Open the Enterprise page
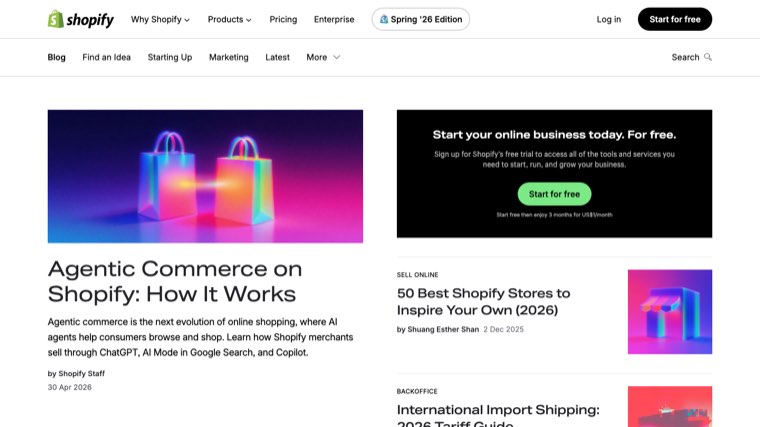 pyautogui.click(x=334, y=19)
